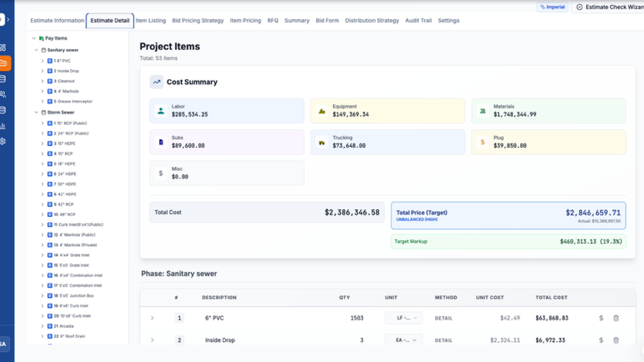Click the Imperial units button
The height and width of the screenshot is (362, 644).
[x=553, y=7]
